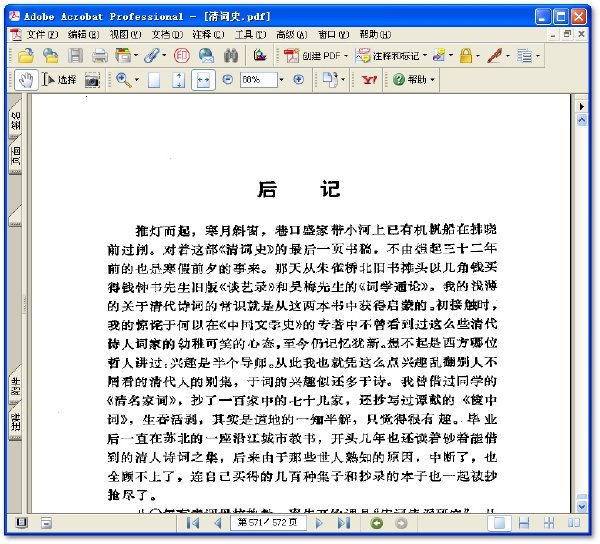Open the 文件 File menu
This screenshot has height=544, width=600.
click(x=42, y=35)
